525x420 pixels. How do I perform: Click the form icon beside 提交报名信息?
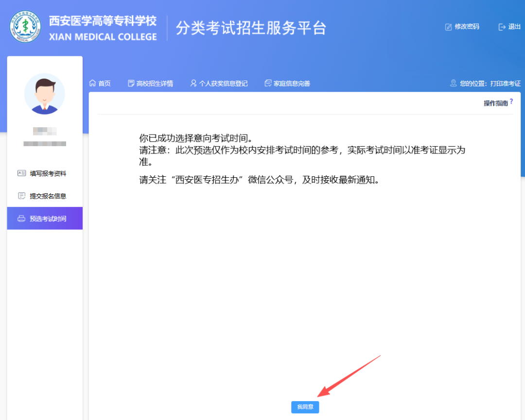tap(21, 196)
